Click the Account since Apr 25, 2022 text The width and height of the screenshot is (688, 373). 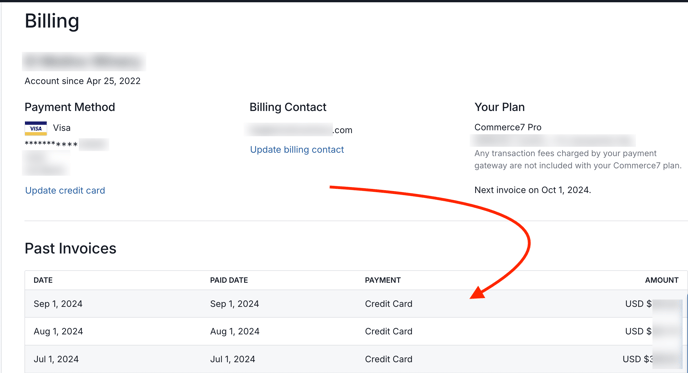tap(82, 81)
